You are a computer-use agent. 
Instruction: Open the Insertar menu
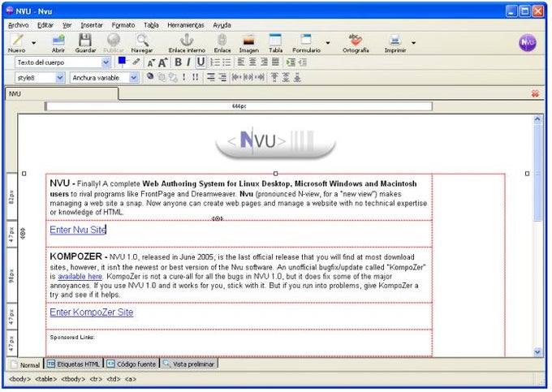92,25
